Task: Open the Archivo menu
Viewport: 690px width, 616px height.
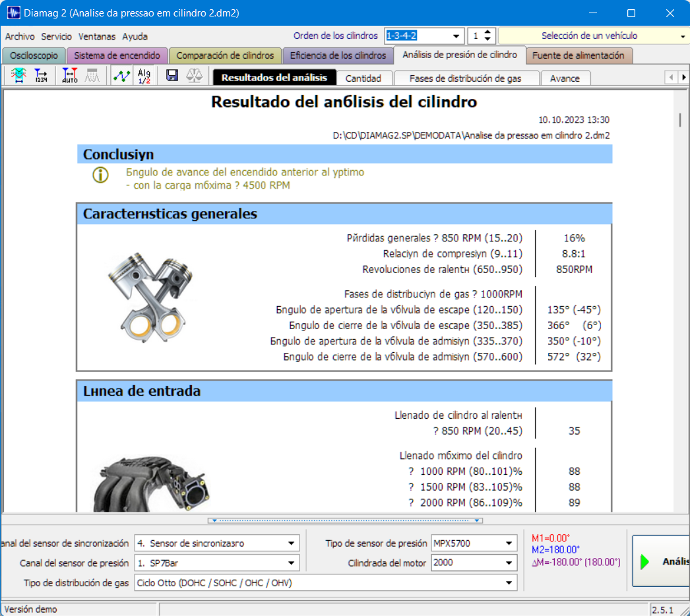Action: pos(20,36)
